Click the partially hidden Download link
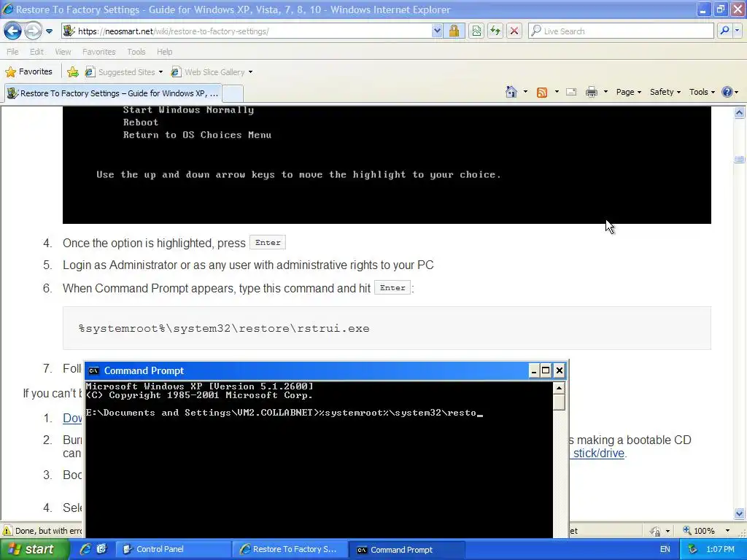747x560 pixels. 72,418
